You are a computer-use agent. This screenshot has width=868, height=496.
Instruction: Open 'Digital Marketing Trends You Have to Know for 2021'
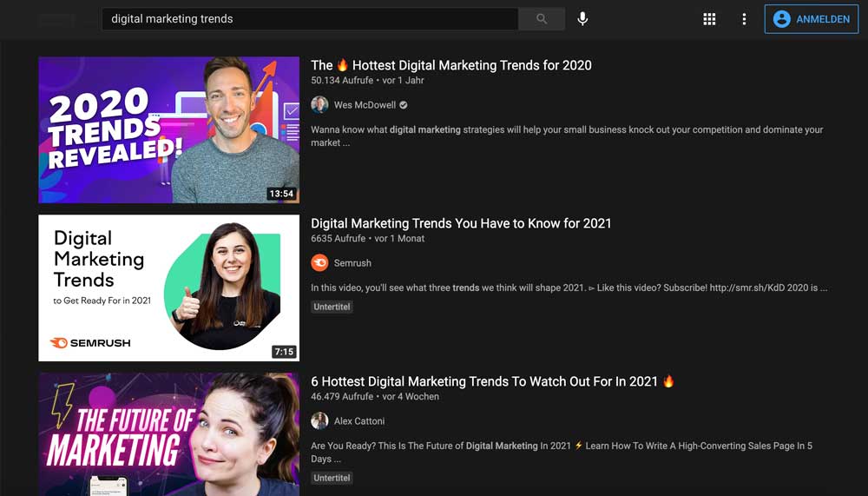pyautogui.click(x=461, y=223)
